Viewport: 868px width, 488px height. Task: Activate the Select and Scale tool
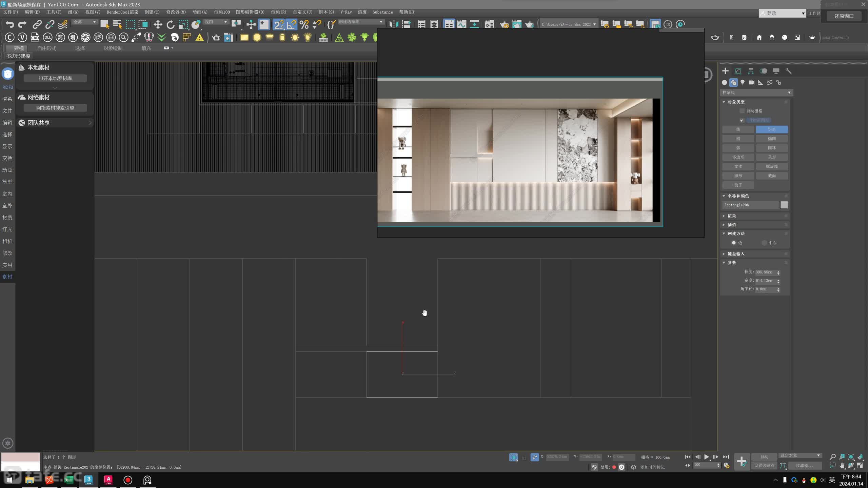click(x=183, y=24)
